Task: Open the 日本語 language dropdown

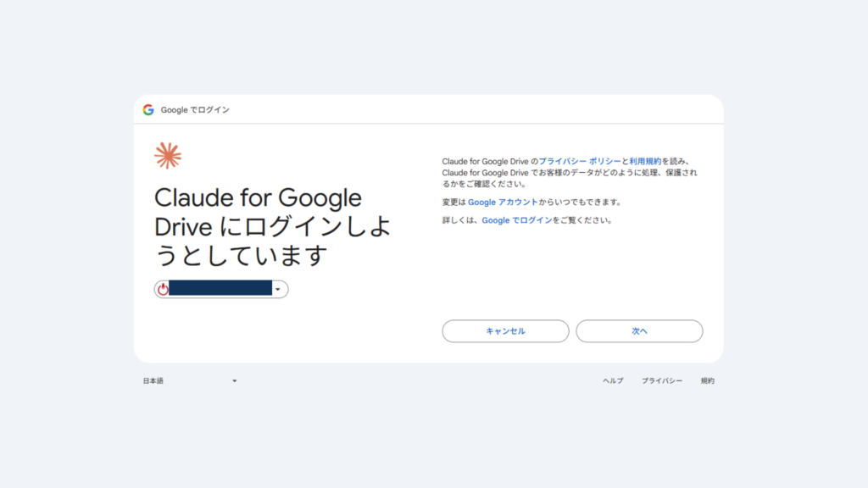Action: pos(190,380)
